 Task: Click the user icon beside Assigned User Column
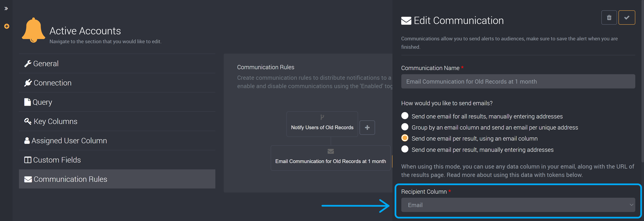pyautogui.click(x=27, y=141)
